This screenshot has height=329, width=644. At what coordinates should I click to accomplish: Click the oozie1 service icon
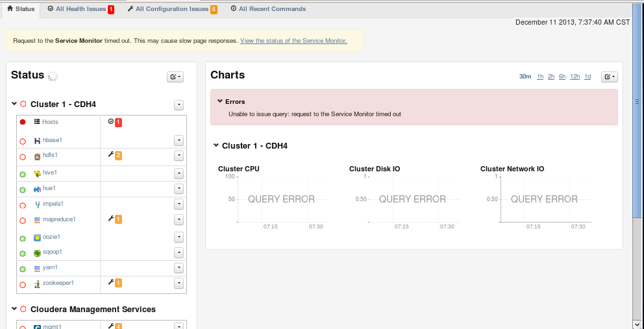[x=37, y=238]
